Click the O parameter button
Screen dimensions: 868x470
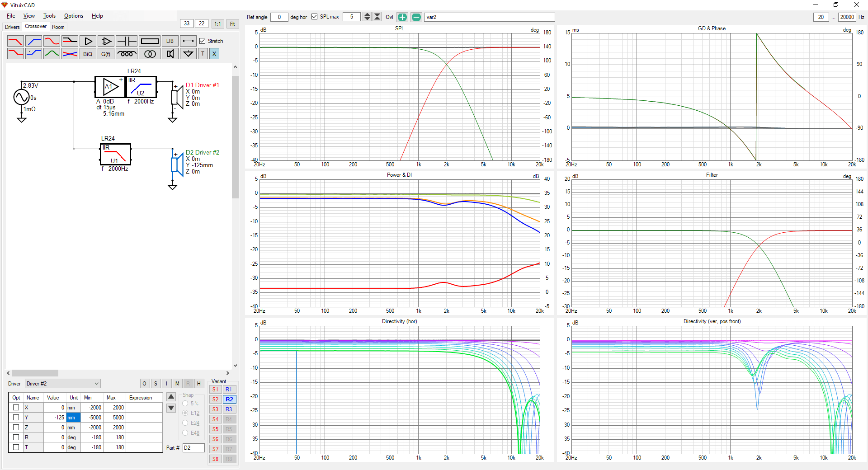click(x=144, y=384)
